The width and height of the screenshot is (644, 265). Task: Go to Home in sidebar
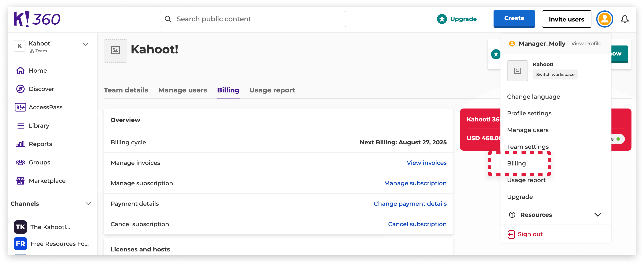tap(38, 71)
